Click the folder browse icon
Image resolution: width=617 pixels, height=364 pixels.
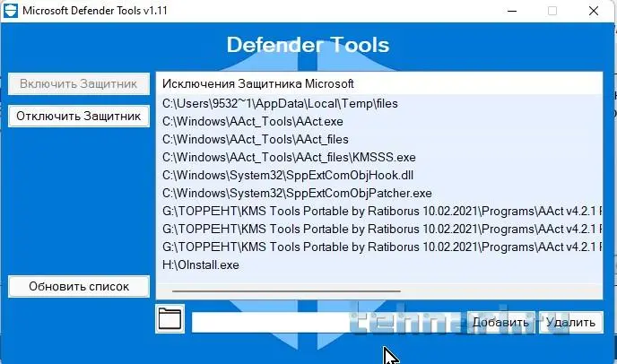pos(169,319)
